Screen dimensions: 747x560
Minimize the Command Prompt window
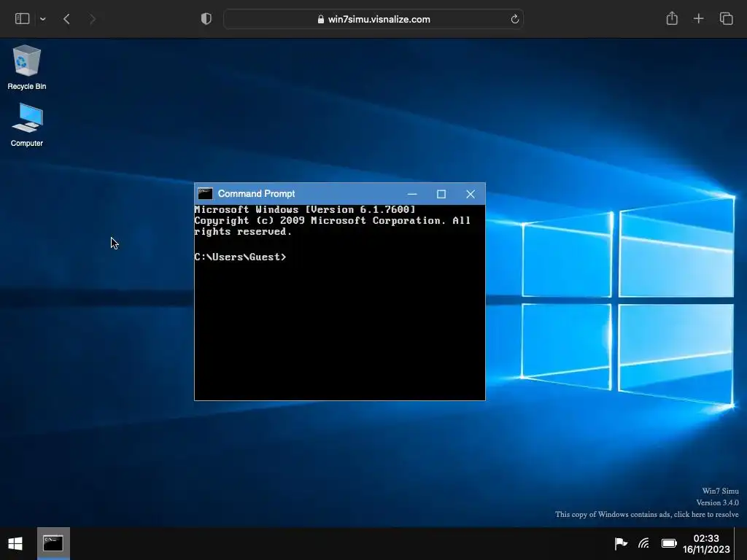tap(412, 194)
